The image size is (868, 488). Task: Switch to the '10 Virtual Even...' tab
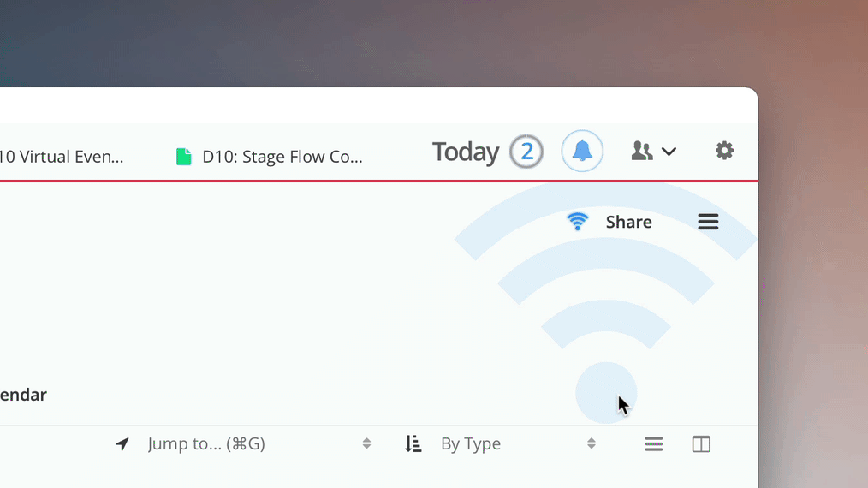click(x=62, y=157)
